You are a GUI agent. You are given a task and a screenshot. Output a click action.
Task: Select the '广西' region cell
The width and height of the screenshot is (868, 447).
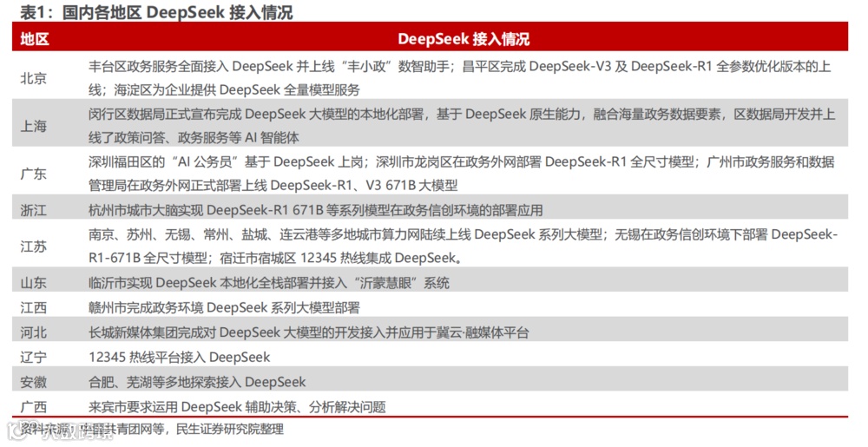(x=34, y=407)
